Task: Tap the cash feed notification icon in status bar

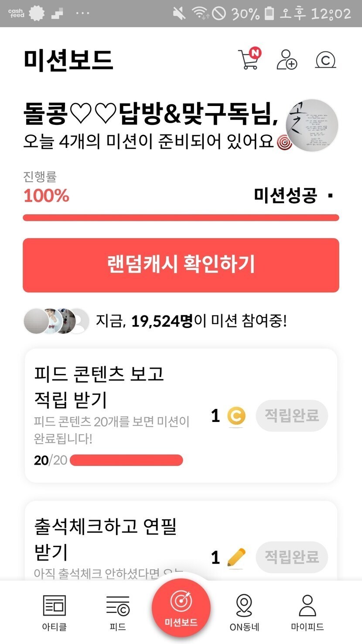Action: (16, 13)
